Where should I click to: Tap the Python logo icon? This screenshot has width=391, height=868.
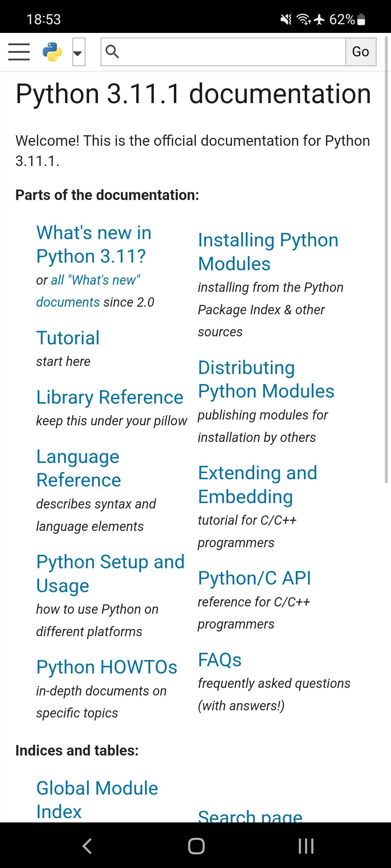coord(52,52)
